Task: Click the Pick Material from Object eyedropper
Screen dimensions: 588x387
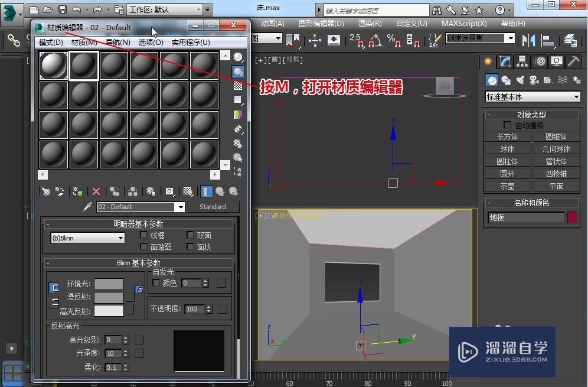Action: click(89, 207)
